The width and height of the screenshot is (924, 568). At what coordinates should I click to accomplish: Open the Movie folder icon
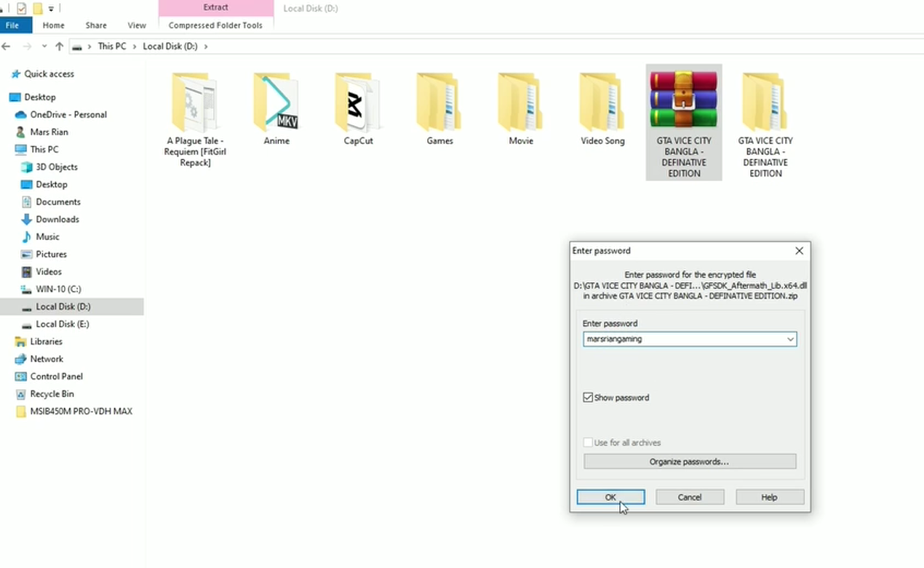click(521, 101)
